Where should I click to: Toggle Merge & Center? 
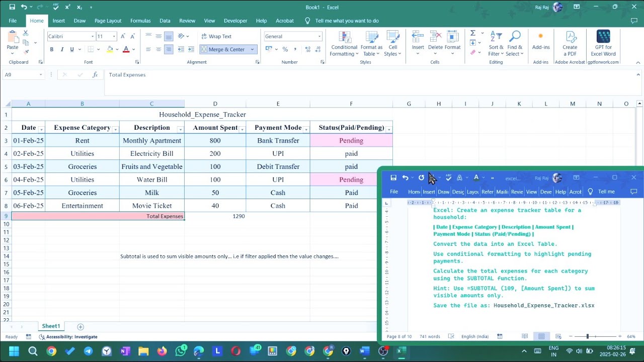[x=223, y=49]
